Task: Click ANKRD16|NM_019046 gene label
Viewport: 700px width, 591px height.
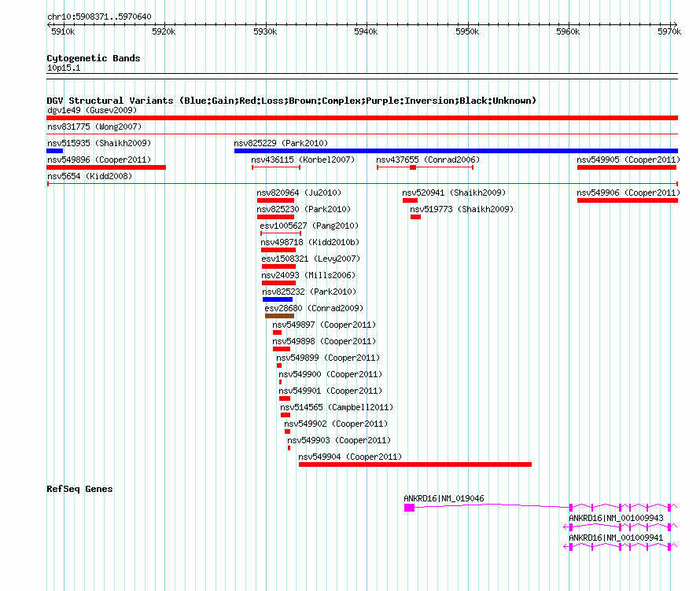Action: [444, 498]
